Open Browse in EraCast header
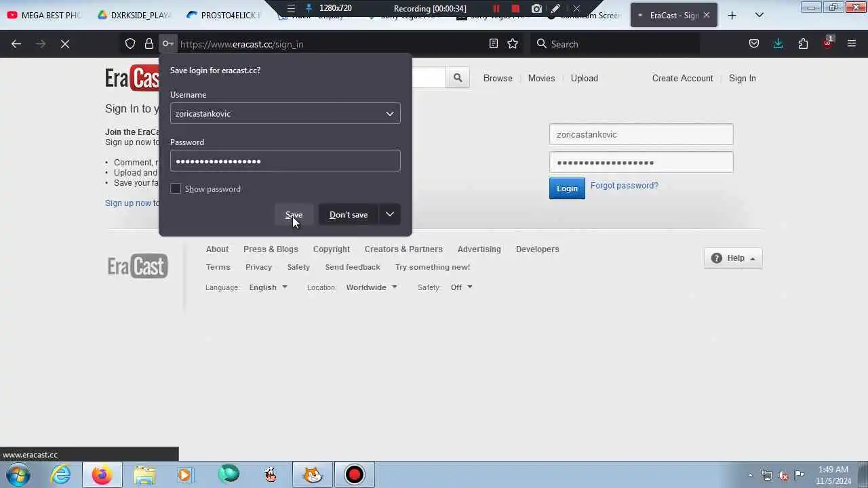This screenshot has width=868, height=488. (x=498, y=79)
